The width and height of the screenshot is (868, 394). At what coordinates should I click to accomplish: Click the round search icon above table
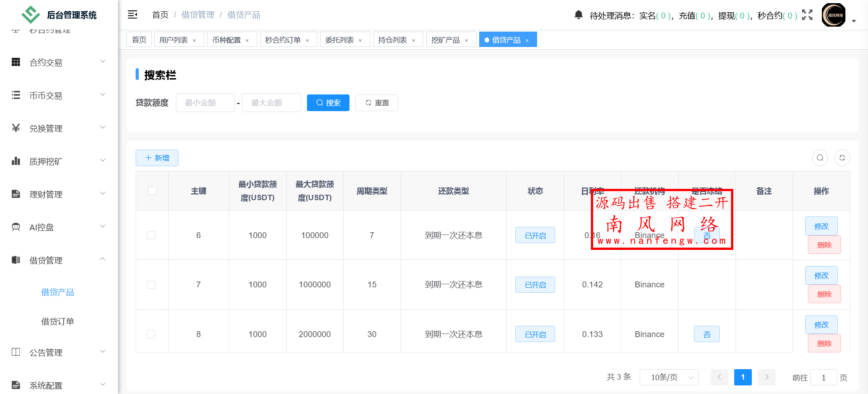[820, 158]
